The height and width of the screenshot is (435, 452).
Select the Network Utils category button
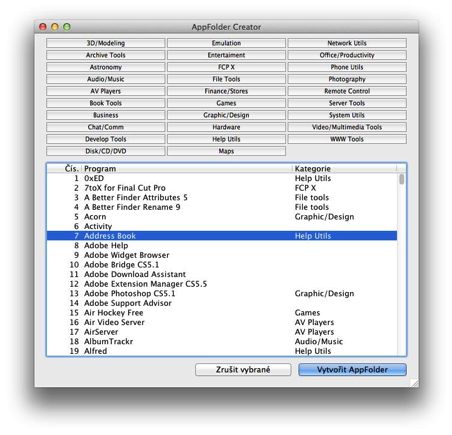(347, 43)
